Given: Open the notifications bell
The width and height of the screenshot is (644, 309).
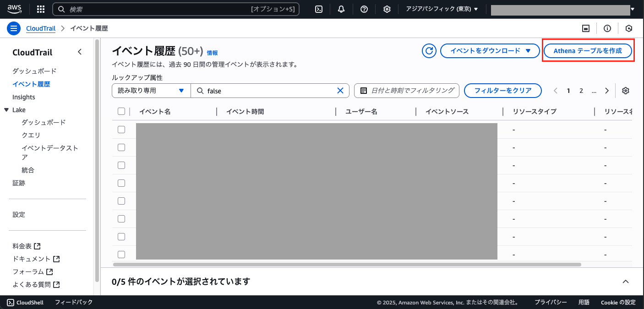Looking at the screenshot, I should tap(341, 9).
